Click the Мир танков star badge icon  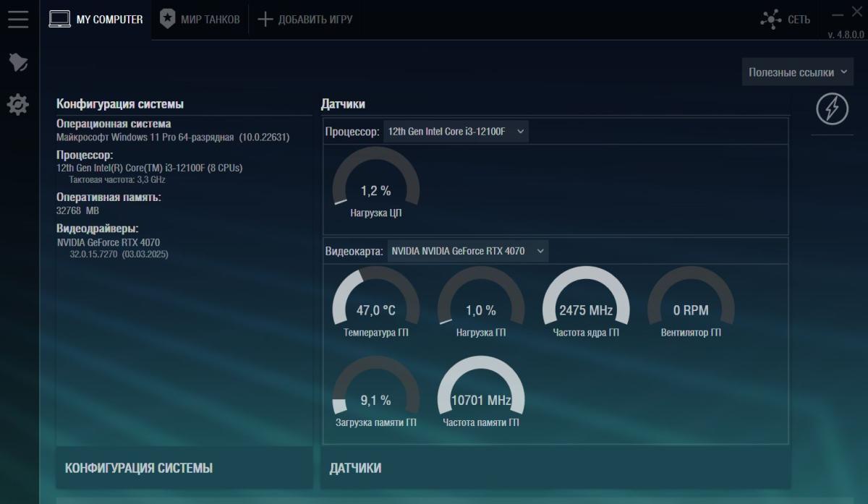167,20
